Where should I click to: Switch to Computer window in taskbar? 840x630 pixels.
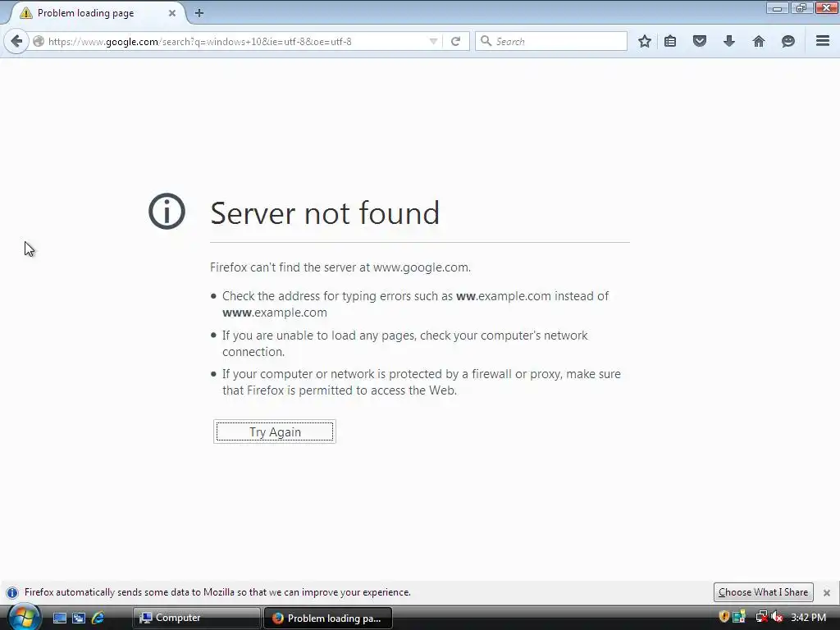pos(196,618)
